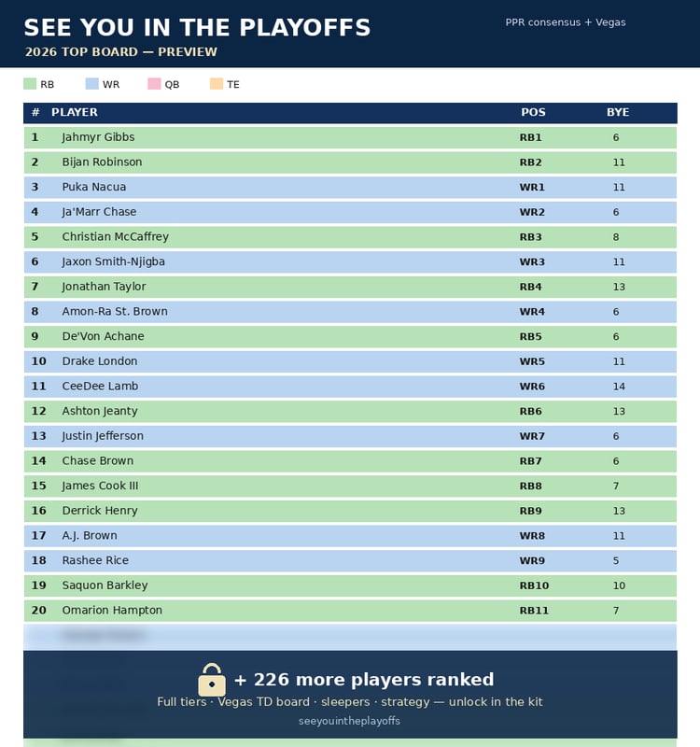The height and width of the screenshot is (747, 700).
Task: Click the RB4 position for Jonathan Taylor
Action: (530, 287)
